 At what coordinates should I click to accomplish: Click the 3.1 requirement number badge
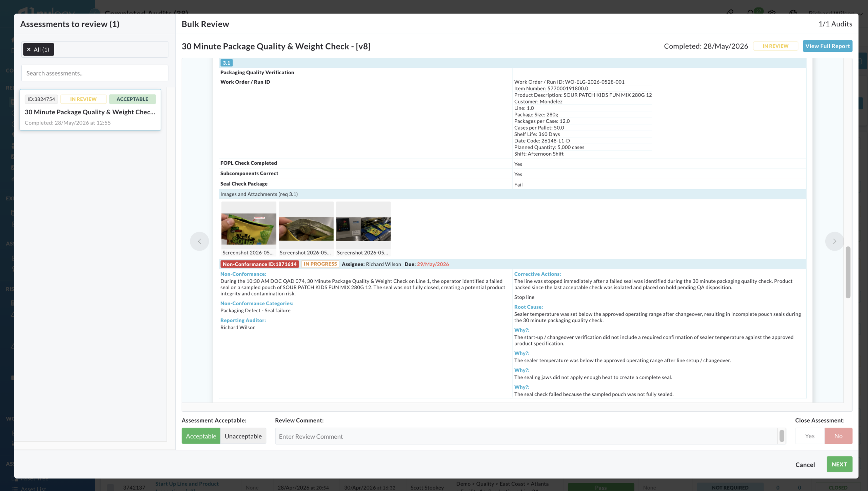coord(226,63)
